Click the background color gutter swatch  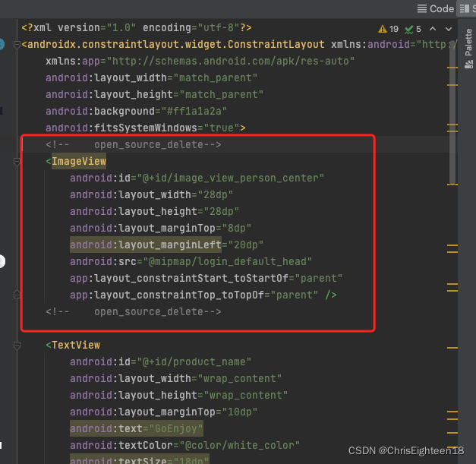(2, 111)
